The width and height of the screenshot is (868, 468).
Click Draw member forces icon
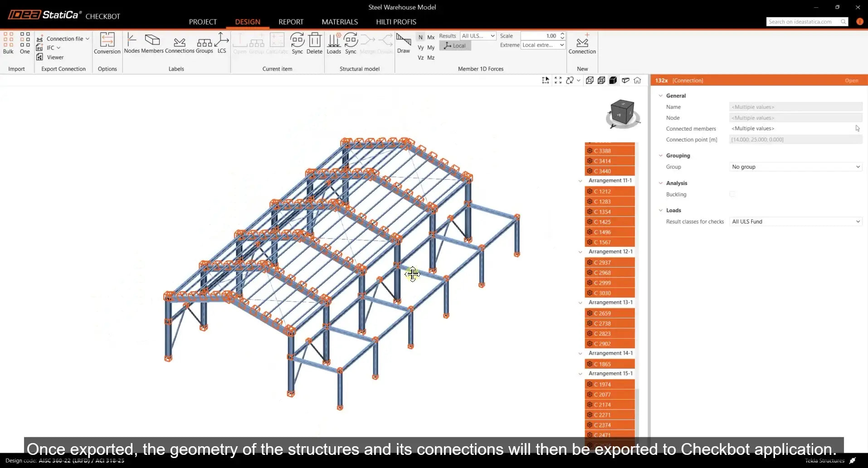pos(404,44)
